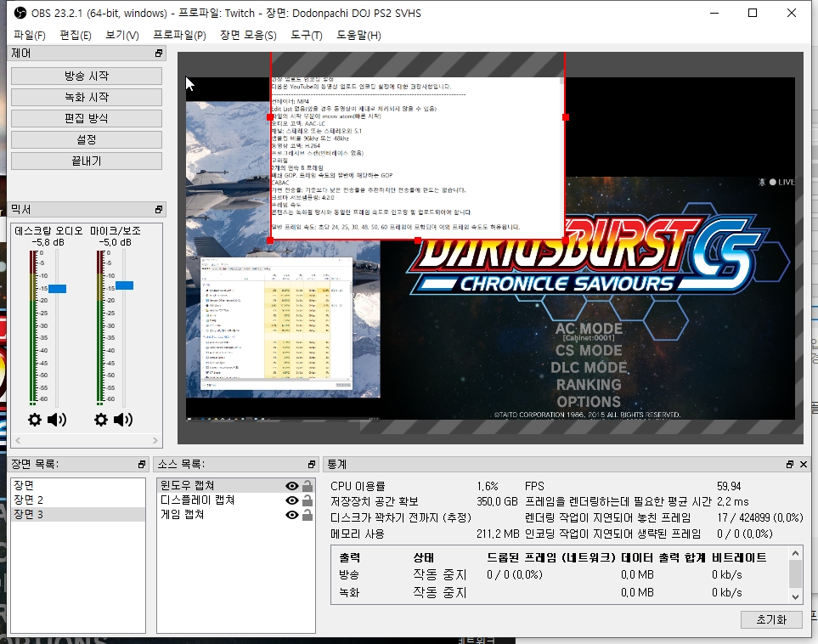Open 설정 from the controls panel
This screenshot has width=818, height=644.
click(x=87, y=140)
